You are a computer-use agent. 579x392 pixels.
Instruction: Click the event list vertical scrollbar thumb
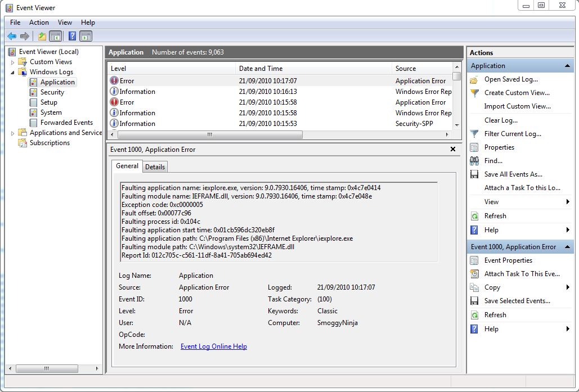[457, 76]
